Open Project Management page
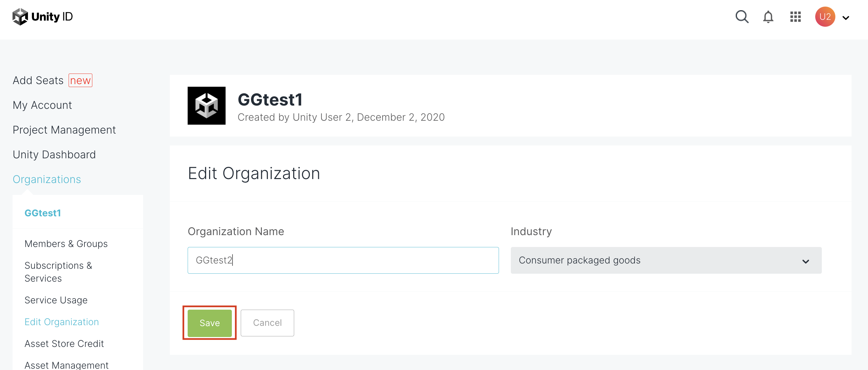The width and height of the screenshot is (868, 370). [x=64, y=130]
